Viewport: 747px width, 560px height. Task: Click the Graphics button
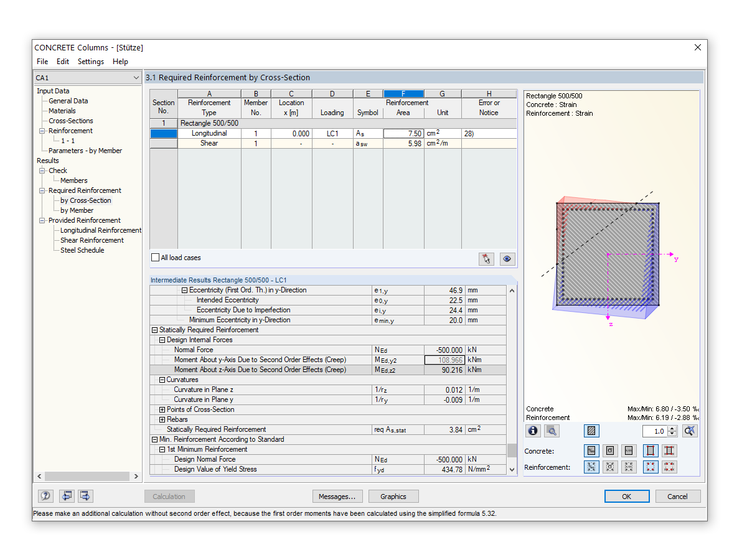pyautogui.click(x=393, y=497)
